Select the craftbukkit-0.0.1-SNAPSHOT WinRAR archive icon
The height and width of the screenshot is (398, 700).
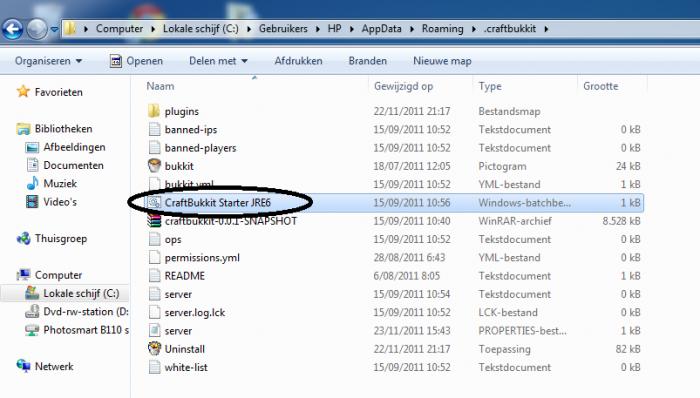coord(154,221)
